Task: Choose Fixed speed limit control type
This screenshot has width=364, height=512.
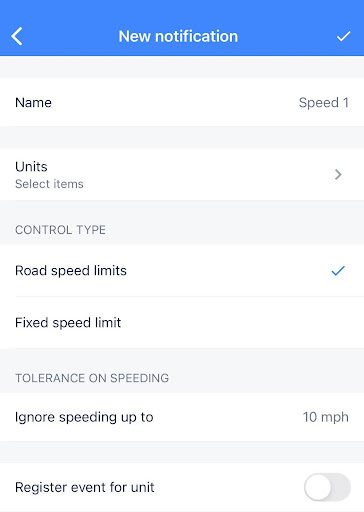Action: click(x=182, y=323)
